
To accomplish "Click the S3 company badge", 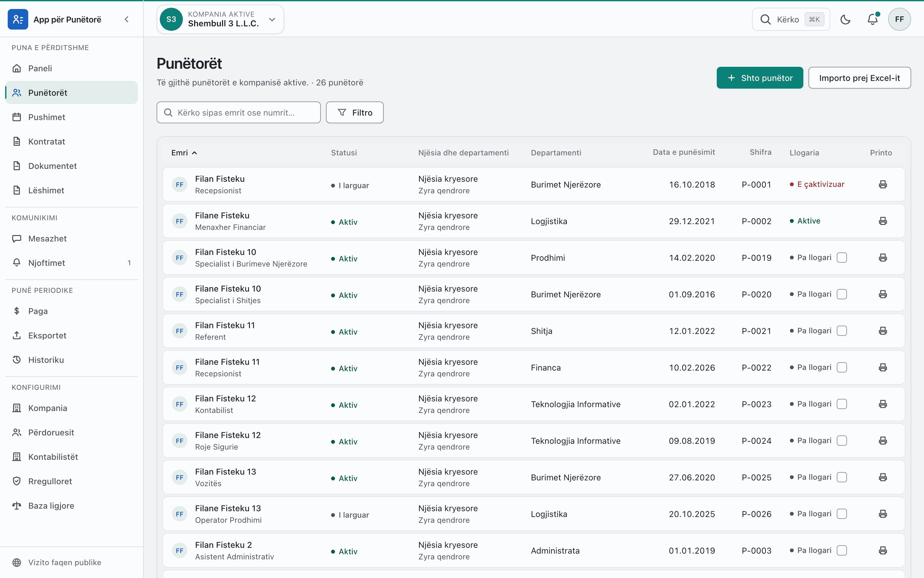I will tap(171, 19).
